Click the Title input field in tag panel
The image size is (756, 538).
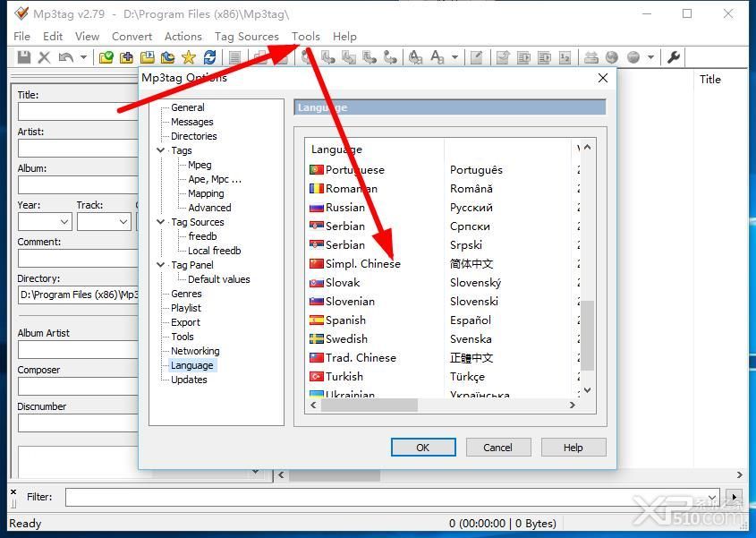coord(78,112)
